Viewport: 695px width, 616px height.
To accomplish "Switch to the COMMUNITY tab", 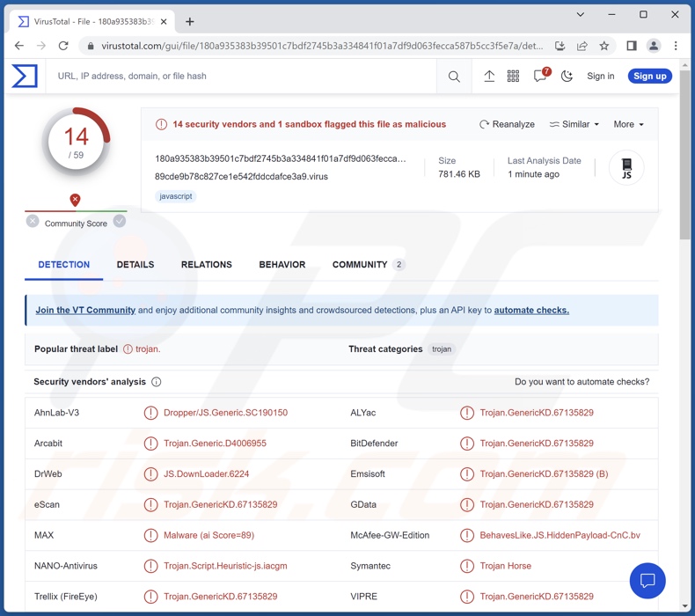I will [x=368, y=265].
